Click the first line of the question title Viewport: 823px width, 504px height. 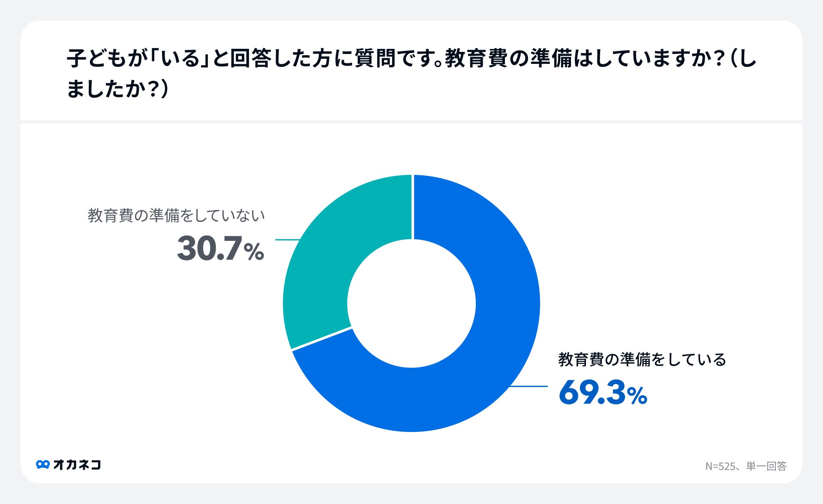(x=411, y=58)
